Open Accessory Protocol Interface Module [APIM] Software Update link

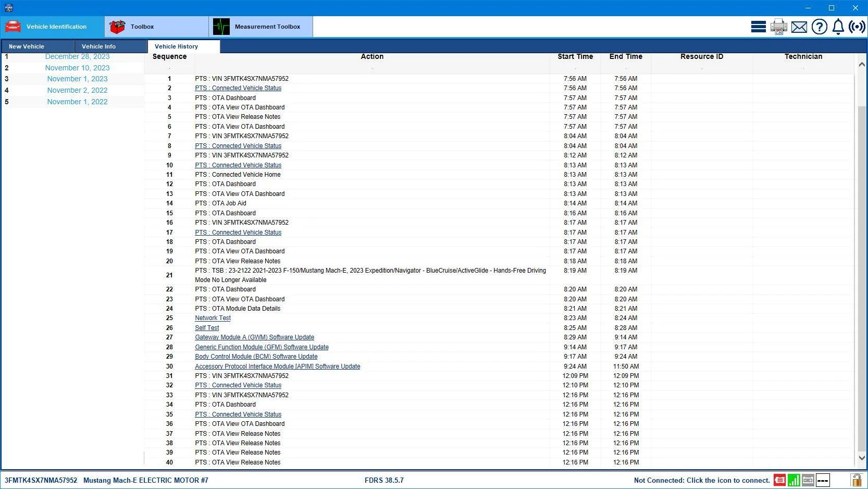click(277, 366)
